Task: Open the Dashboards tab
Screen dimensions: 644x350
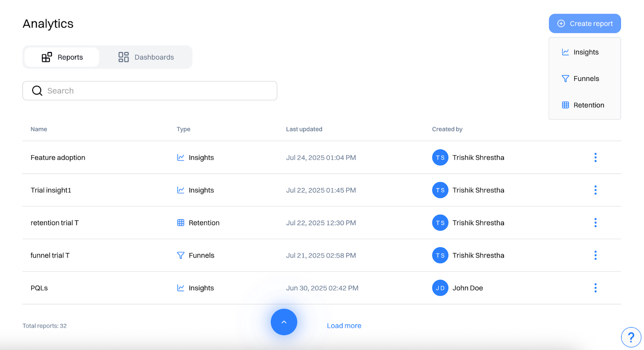Action: point(146,57)
